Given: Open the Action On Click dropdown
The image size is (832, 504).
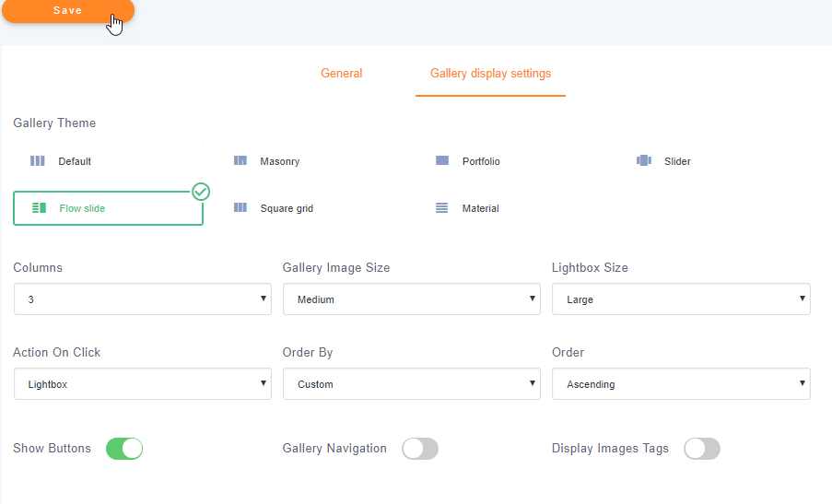Looking at the screenshot, I should tap(142, 384).
